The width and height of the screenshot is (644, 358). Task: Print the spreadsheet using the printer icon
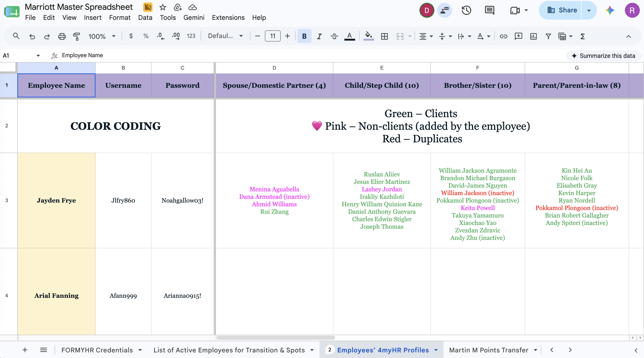tap(62, 36)
